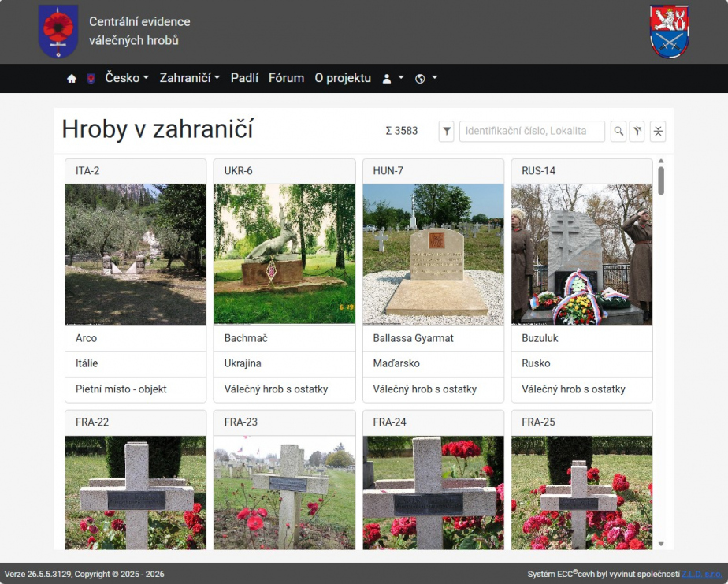Click the red poppy emblem logo
The height and width of the screenshot is (584, 728).
58,31
